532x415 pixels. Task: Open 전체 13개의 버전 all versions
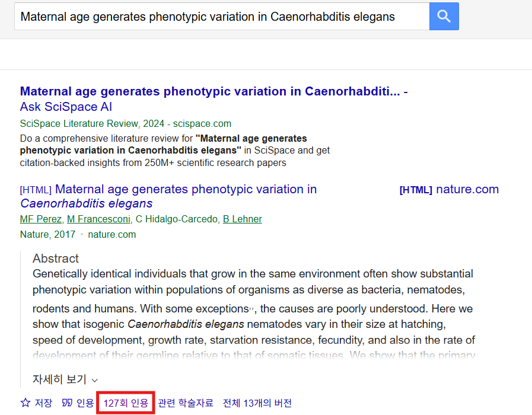click(257, 403)
